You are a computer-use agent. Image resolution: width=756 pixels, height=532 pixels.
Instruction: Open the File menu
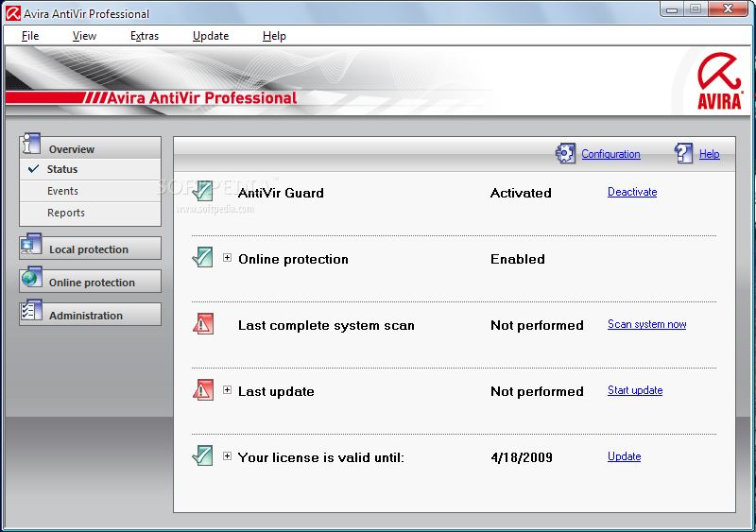[x=30, y=36]
